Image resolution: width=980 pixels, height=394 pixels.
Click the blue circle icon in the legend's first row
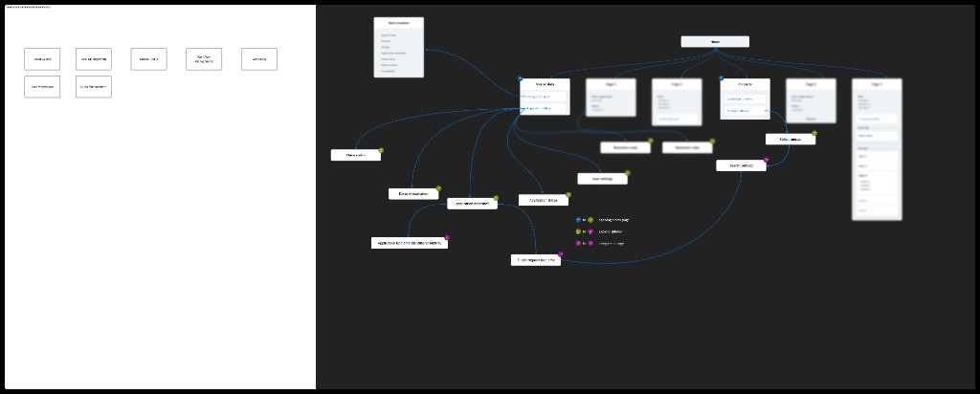pos(578,220)
